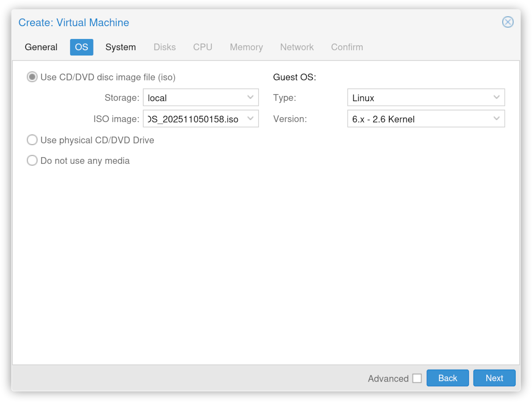Choose 'Do not use any media'
Image resolution: width=532 pixels, height=402 pixels.
click(32, 160)
